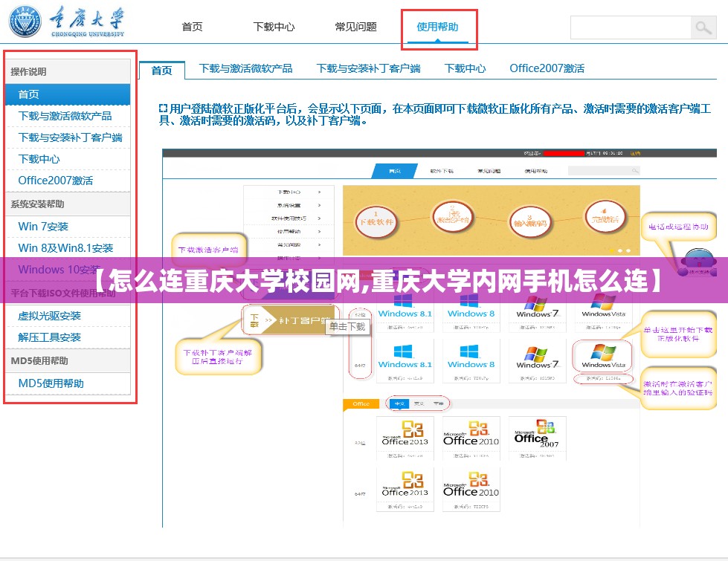Switch to the 下载与安装补丁客户端 content tab
The width and height of the screenshot is (728, 561).
[x=368, y=68]
